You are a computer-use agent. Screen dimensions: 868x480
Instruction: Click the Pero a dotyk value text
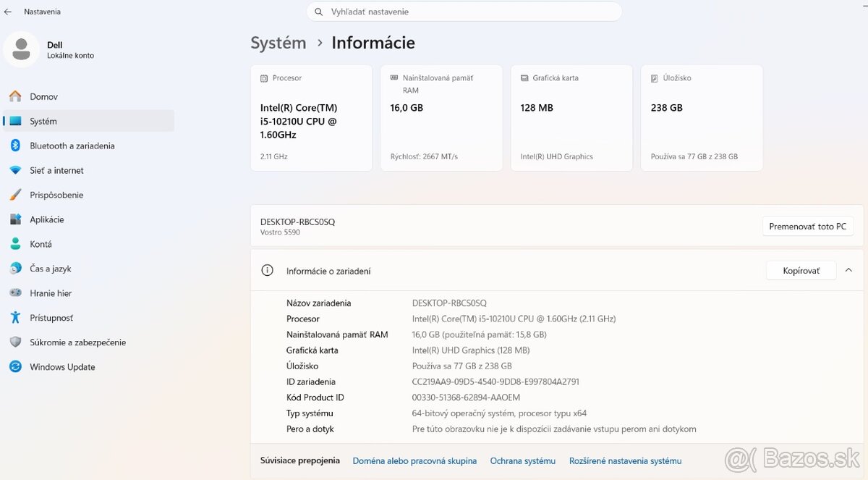[x=554, y=429]
